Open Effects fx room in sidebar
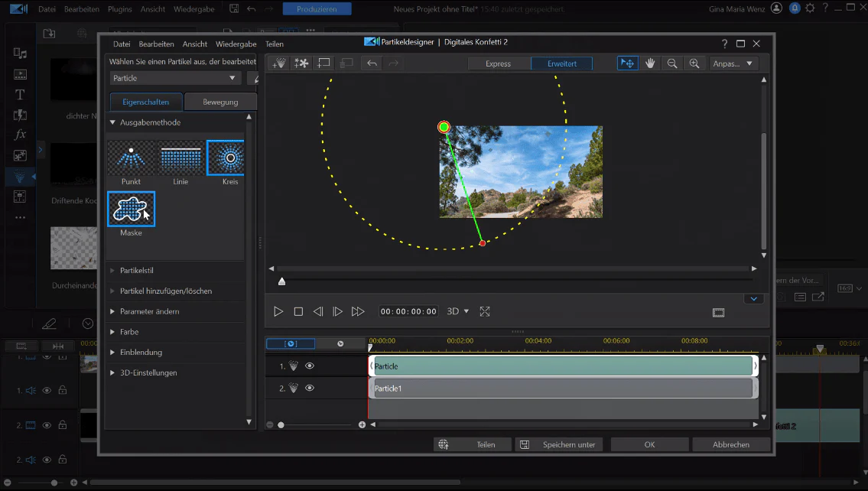This screenshot has height=491, width=868. point(20,135)
